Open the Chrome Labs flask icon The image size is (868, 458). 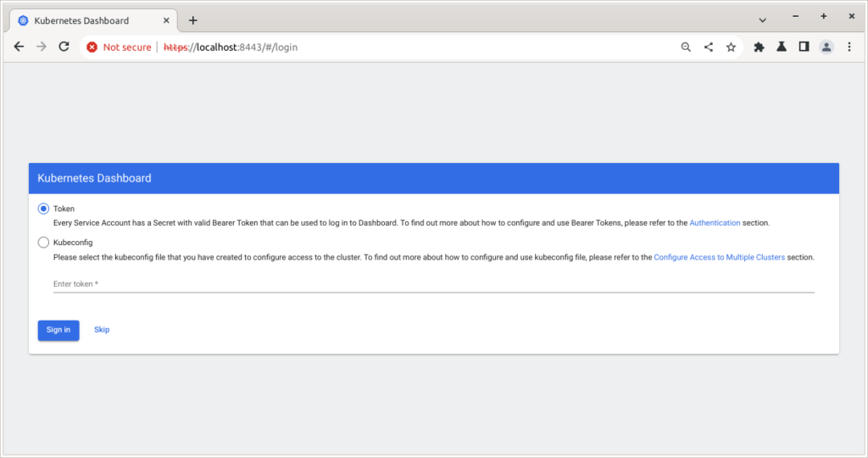pos(781,47)
